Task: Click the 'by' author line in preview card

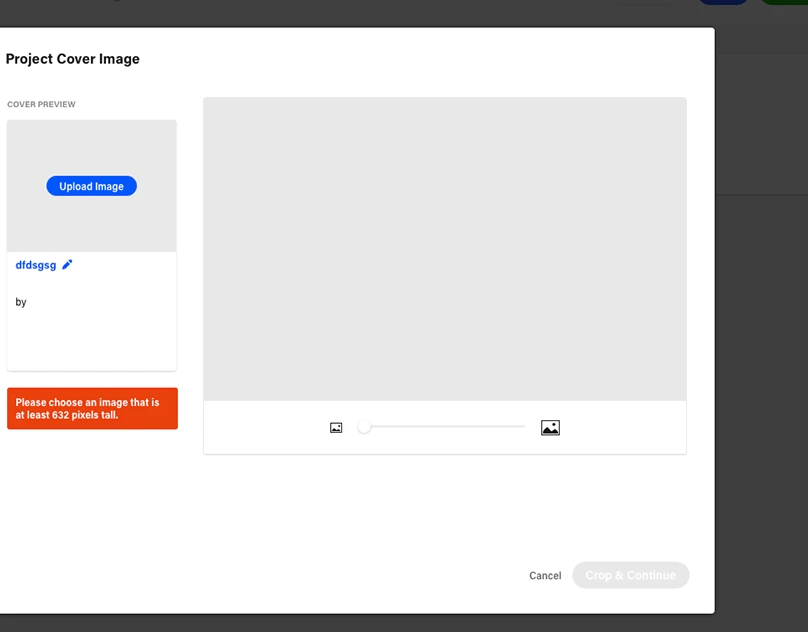Action: pos(21,302)
